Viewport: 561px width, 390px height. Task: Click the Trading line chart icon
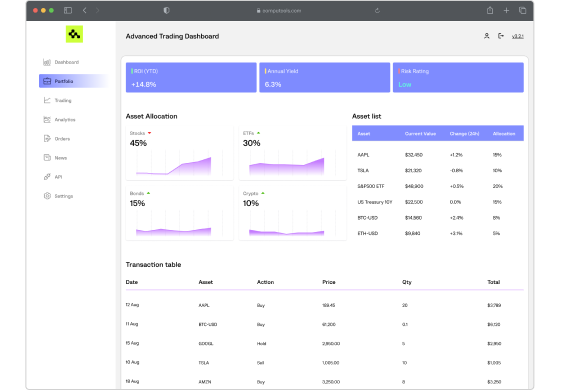(x=47, y=101)
